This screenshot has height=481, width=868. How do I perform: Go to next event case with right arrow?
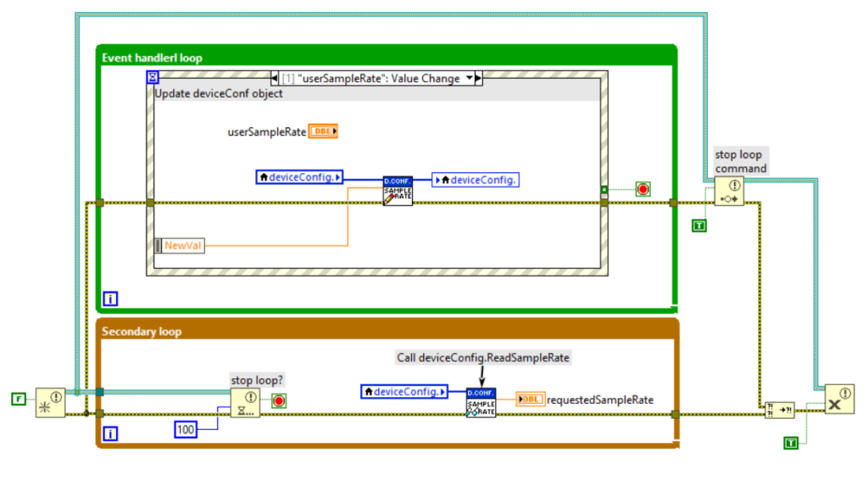(478, 79)
